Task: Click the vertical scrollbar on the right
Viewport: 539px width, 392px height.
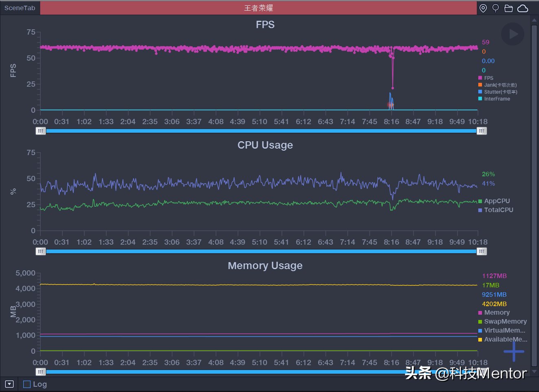Action: click(x=534, y=196)
